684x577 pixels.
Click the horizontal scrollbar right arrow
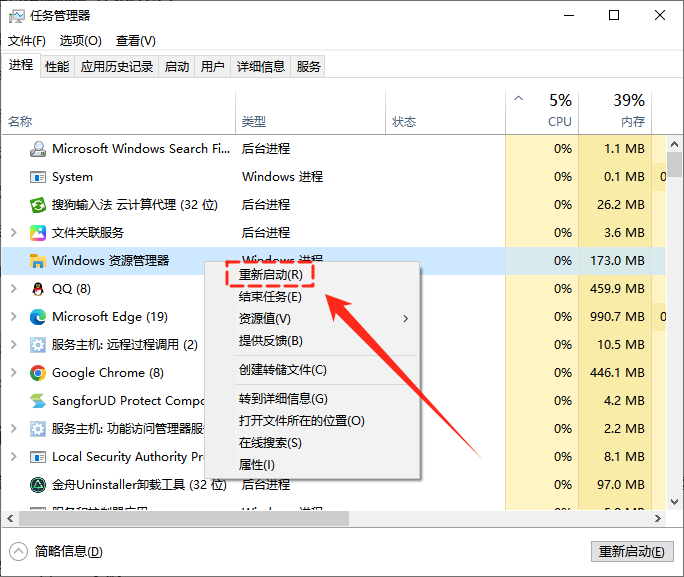click(x=658, y=519)
